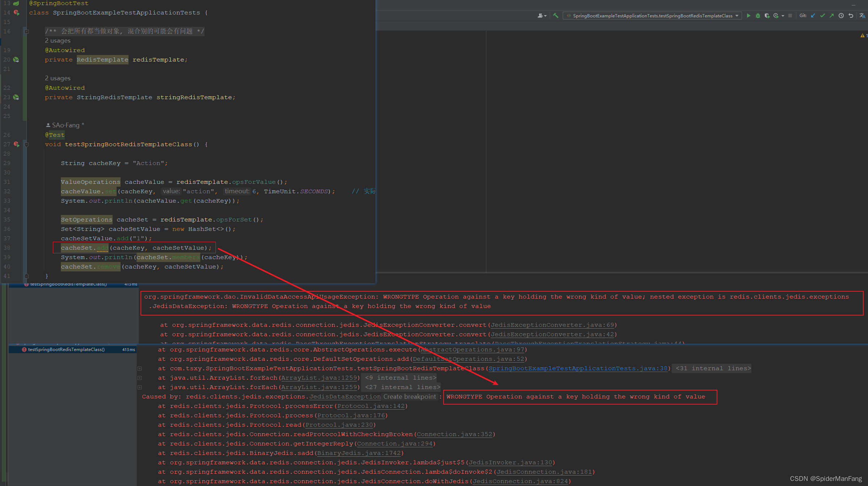
Task: Click the SAo·Fang author annotation
Action: click(x=65, y=125)
